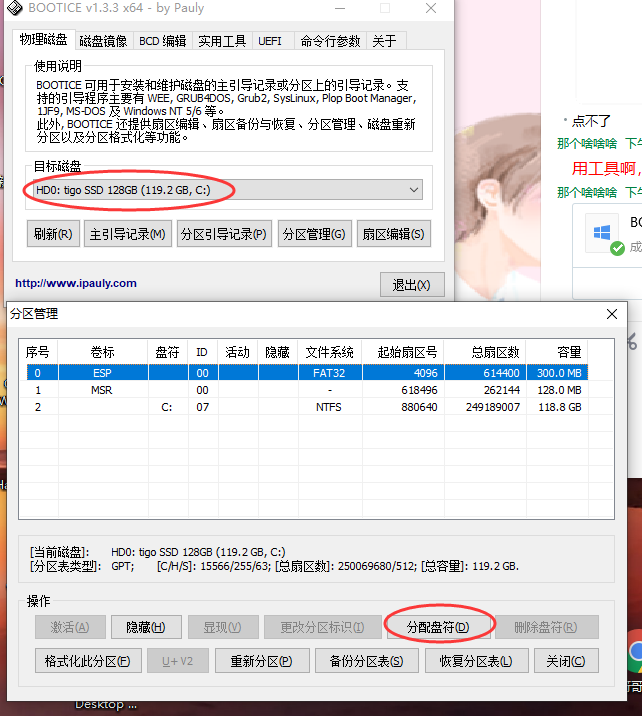Click the 显现(V) button
The width and height of the screenshot is (642, 716).
[x=223, y=627]
